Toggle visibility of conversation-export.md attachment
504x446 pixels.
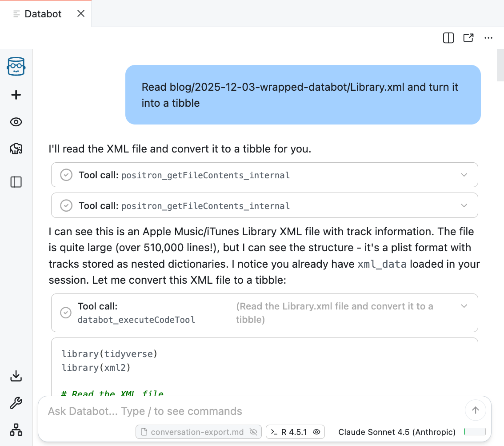(x=253, y=432)
